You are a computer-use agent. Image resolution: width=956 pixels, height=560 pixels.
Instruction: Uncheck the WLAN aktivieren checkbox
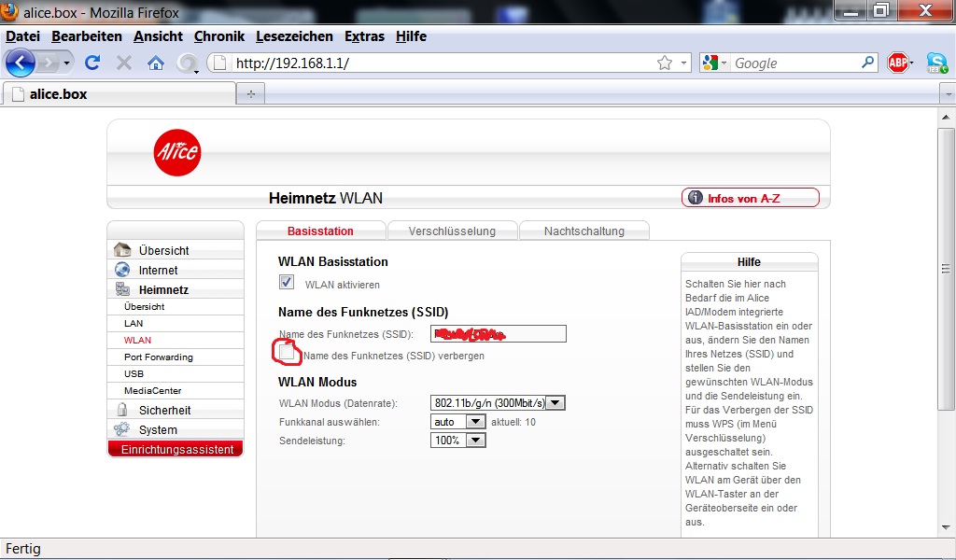coord(287,283)
